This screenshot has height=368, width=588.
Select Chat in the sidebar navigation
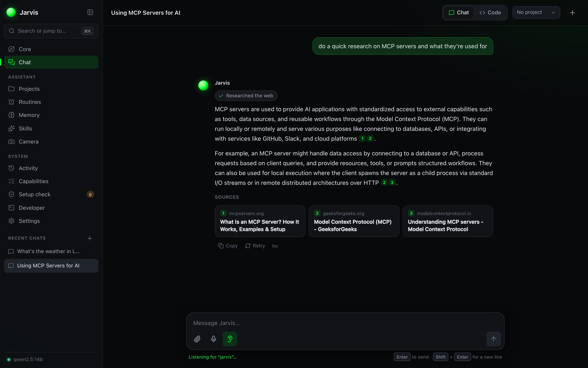tap(51, 62)
